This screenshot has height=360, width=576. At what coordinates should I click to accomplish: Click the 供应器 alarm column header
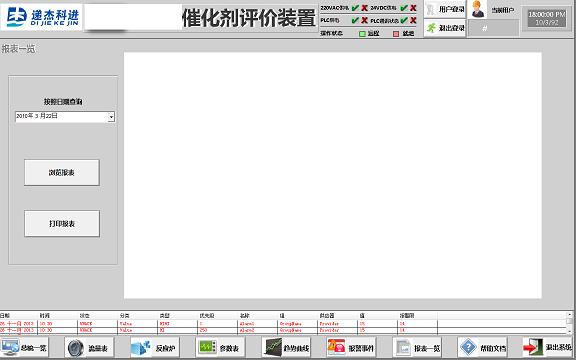pos(327,315)
